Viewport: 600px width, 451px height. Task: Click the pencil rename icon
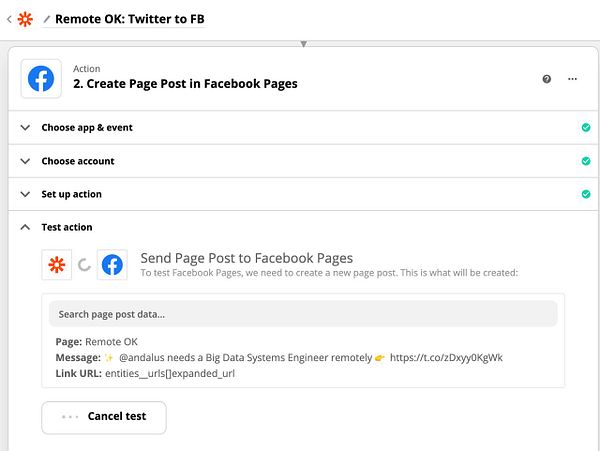[x=46, y=19]
